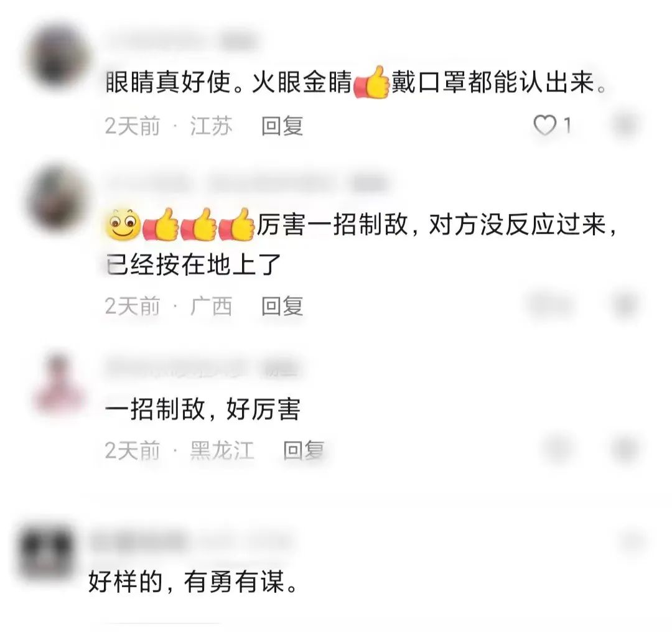
Task: Like the Heilongjiang comment
Action: click(558, 449)
